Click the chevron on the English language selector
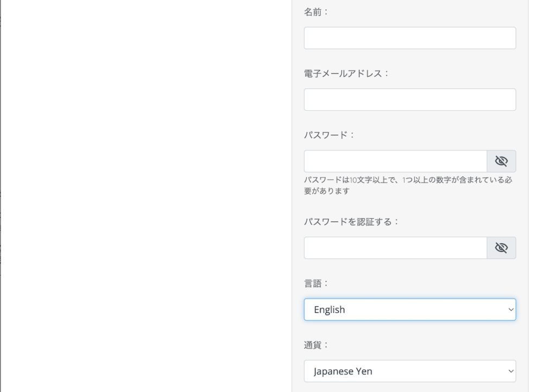 510,309
